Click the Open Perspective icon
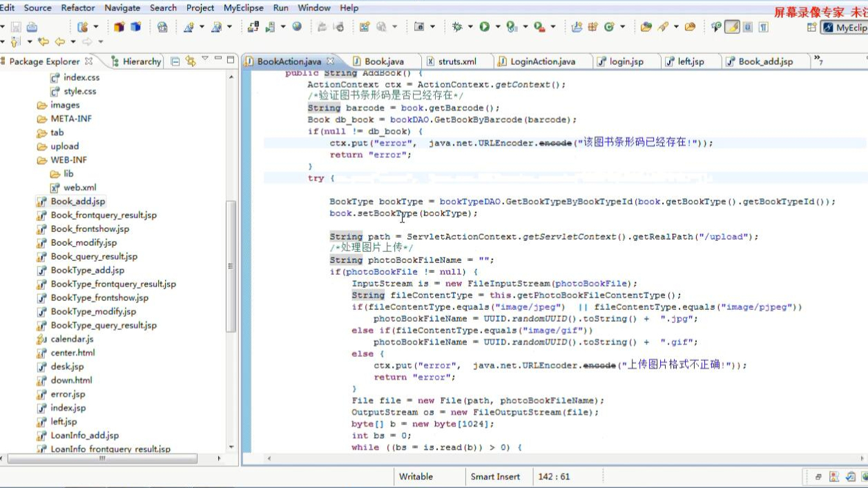This screenshot has width=868, height=488. tap(812, 27)
